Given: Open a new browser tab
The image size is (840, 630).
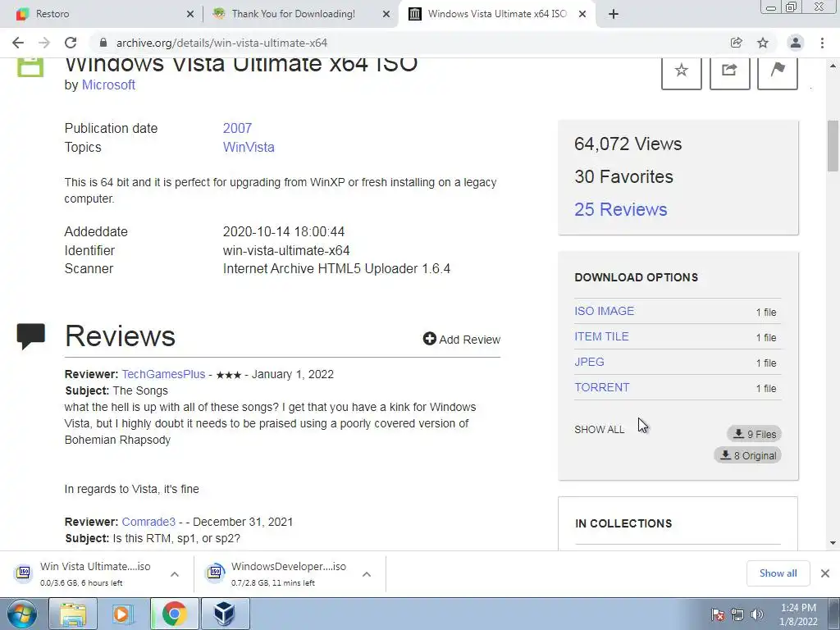Looking at the screenshot, I should tap(614, 14).
